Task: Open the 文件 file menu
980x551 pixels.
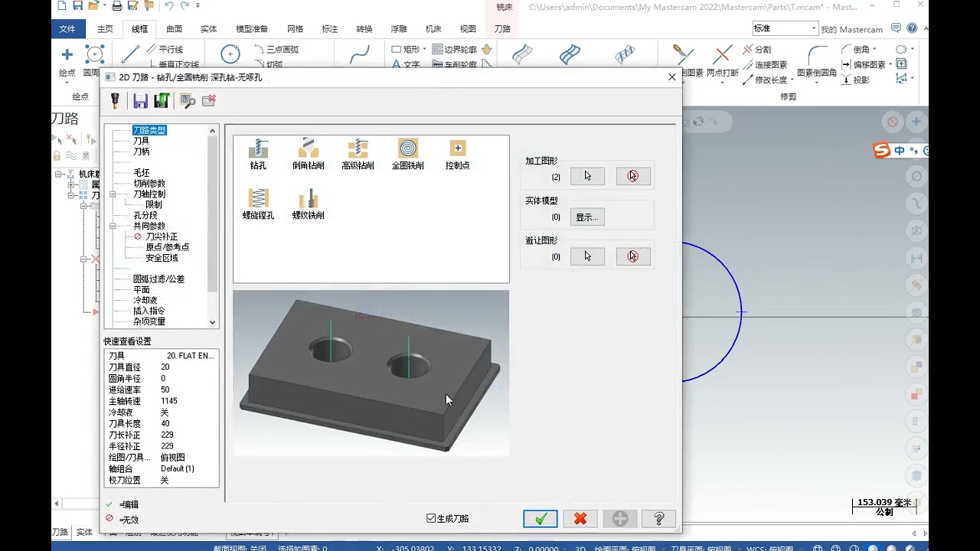Action: (68, 29)
